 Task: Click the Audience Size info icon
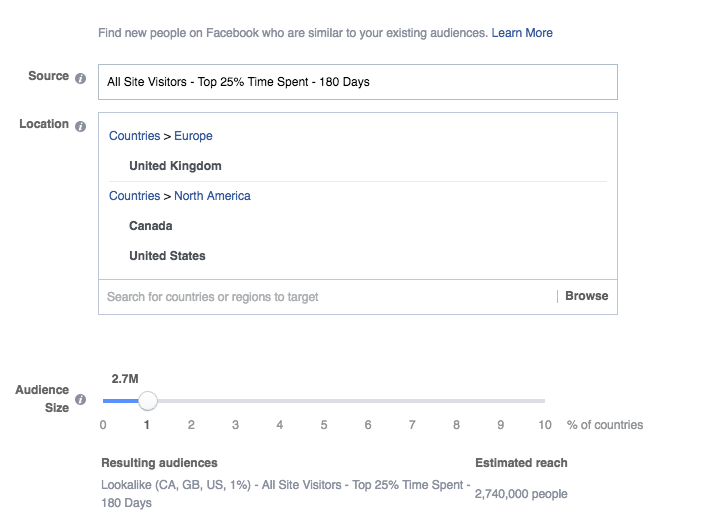click(x=80, y=399)
